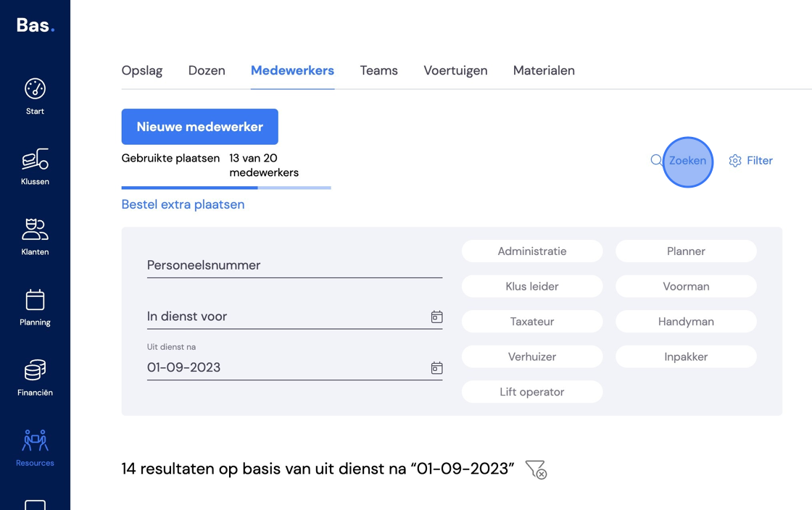Open calendar picker for In dienst voor
The image size is (812, 510).
click(436, 317)
